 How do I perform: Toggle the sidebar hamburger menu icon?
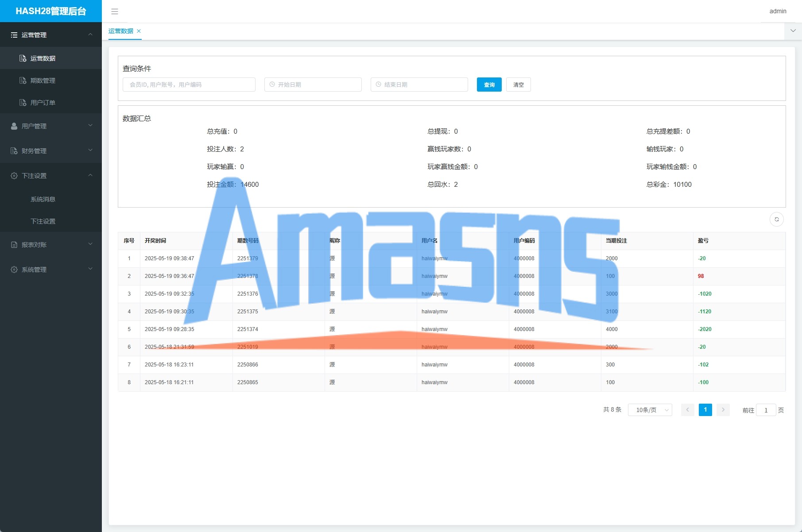tap(115, 12)
